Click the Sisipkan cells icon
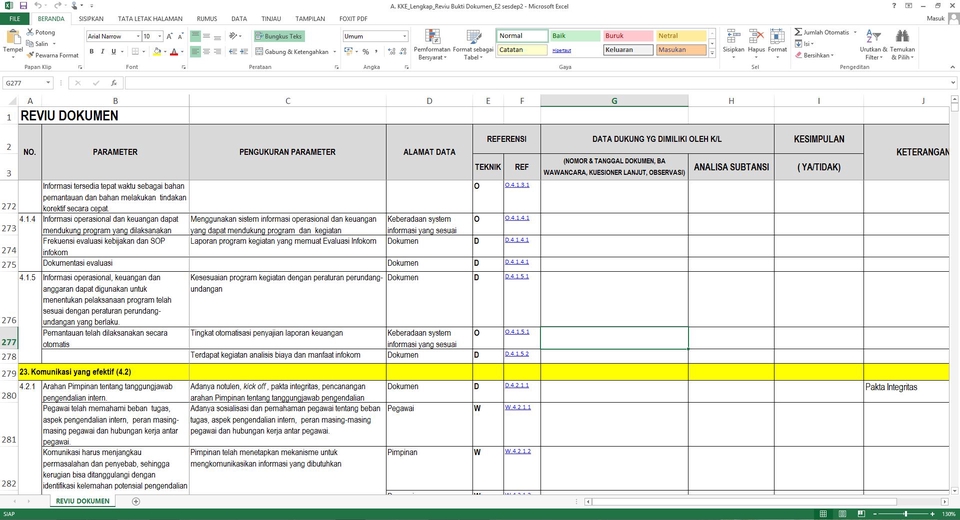This screenshot has width=960, height=520. coord(733,44)
